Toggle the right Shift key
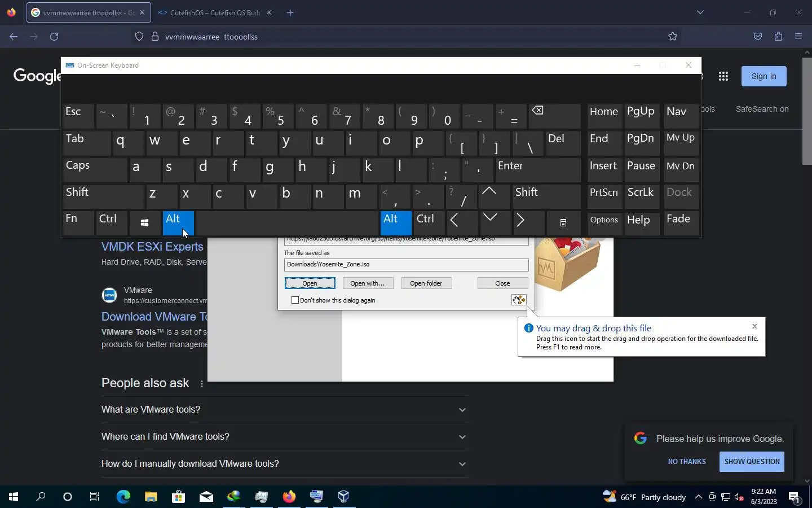The height and width of the screenshot is (508, 812). (546, 196)
